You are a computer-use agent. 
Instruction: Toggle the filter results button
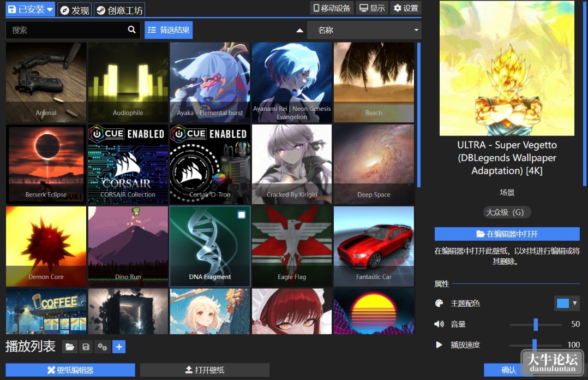point(169,30)
